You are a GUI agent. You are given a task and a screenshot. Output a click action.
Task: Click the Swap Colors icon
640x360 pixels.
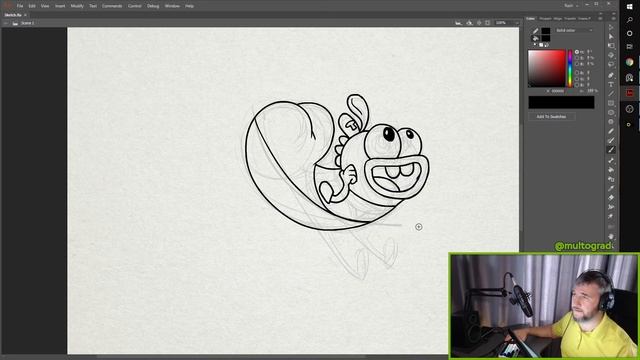(547, 45)
